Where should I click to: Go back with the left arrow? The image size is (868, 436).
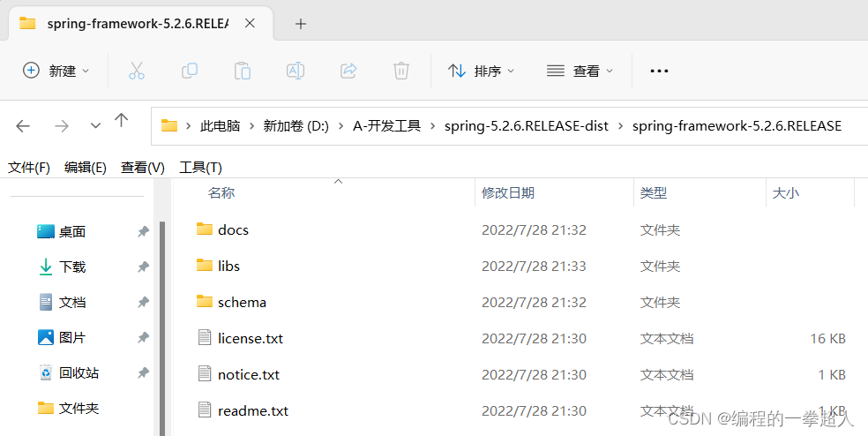click(23, 126)
